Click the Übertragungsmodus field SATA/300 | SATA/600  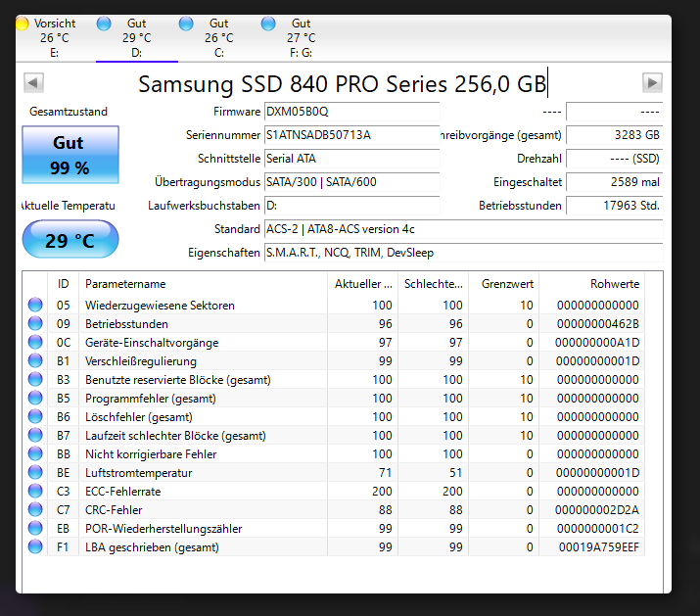(351, 182)
